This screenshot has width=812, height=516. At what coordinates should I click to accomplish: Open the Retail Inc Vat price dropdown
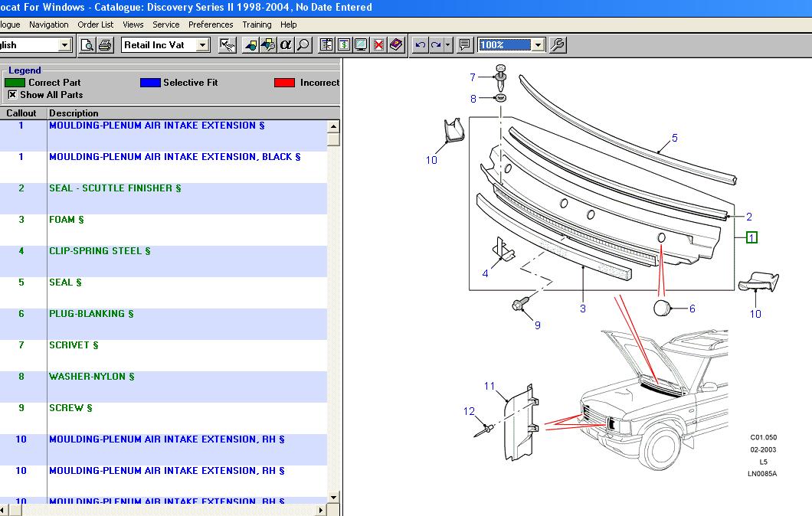[202, 45]
